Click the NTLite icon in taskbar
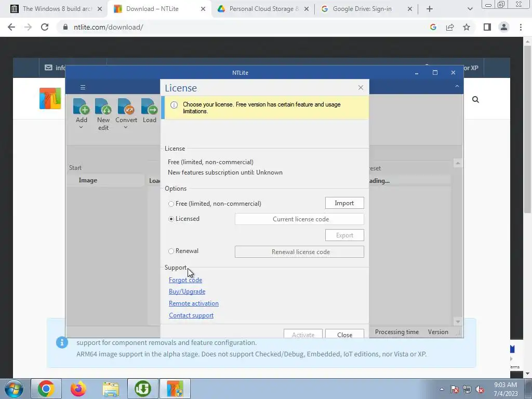The image size is (532, 399). (x=175, y=389)
